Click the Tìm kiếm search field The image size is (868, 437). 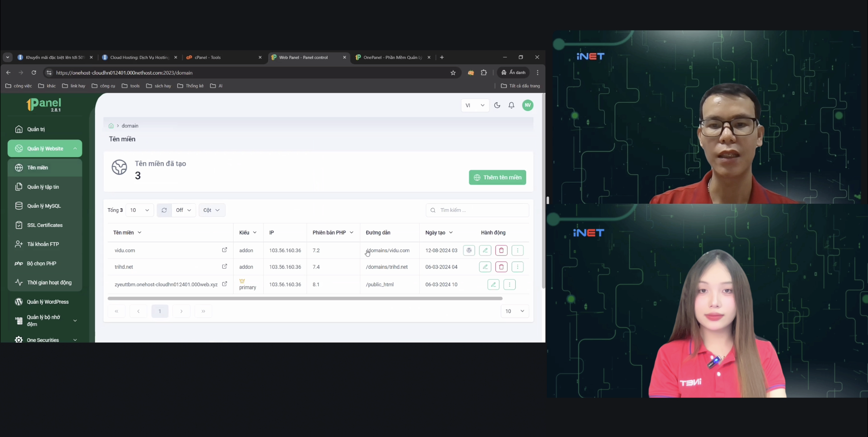(477, 210)
